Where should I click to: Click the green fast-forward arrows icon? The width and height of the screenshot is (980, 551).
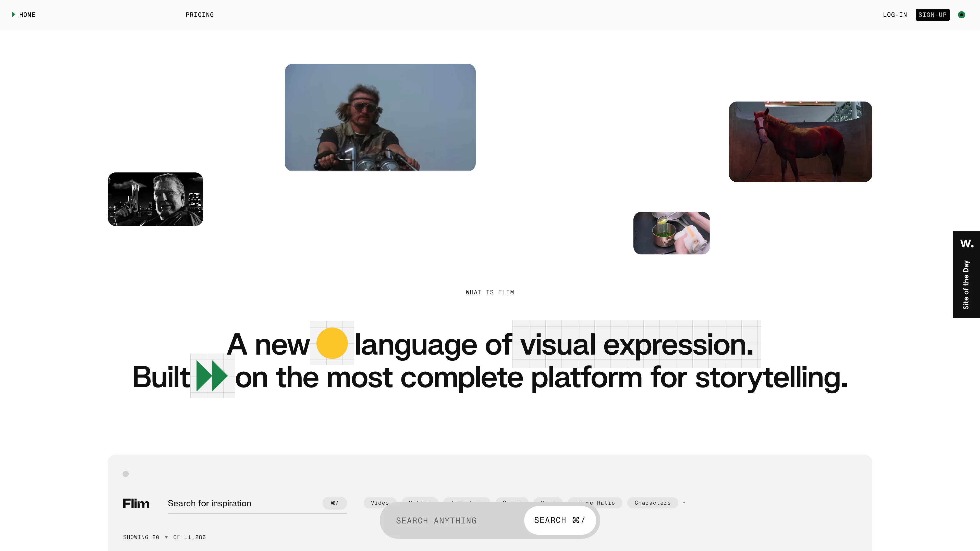click(x=212, y=376)
